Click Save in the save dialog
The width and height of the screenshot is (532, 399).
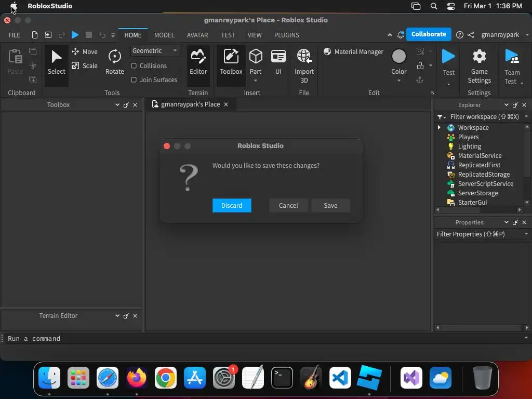(330, 205)
